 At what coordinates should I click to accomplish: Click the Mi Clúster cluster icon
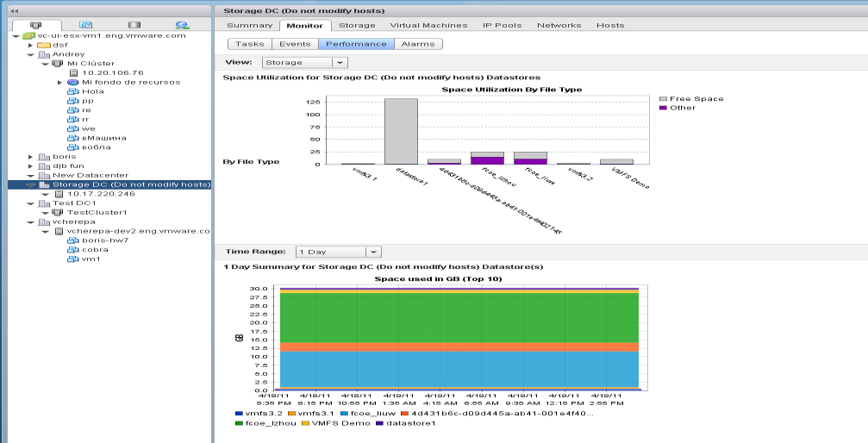tap(57, 64)
